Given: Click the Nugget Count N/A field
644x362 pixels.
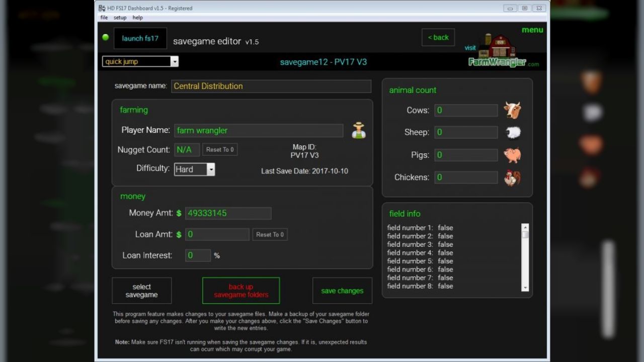Looking at the screenshot, I should coord(187,149).
